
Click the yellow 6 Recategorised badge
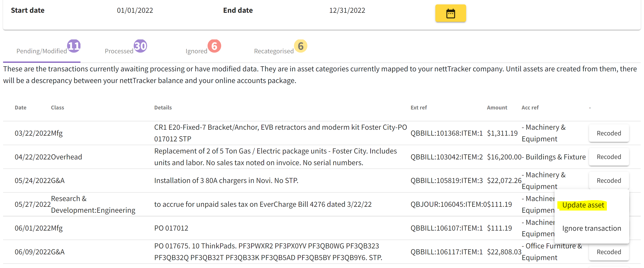pyautogui.click(x=301, y=46)
